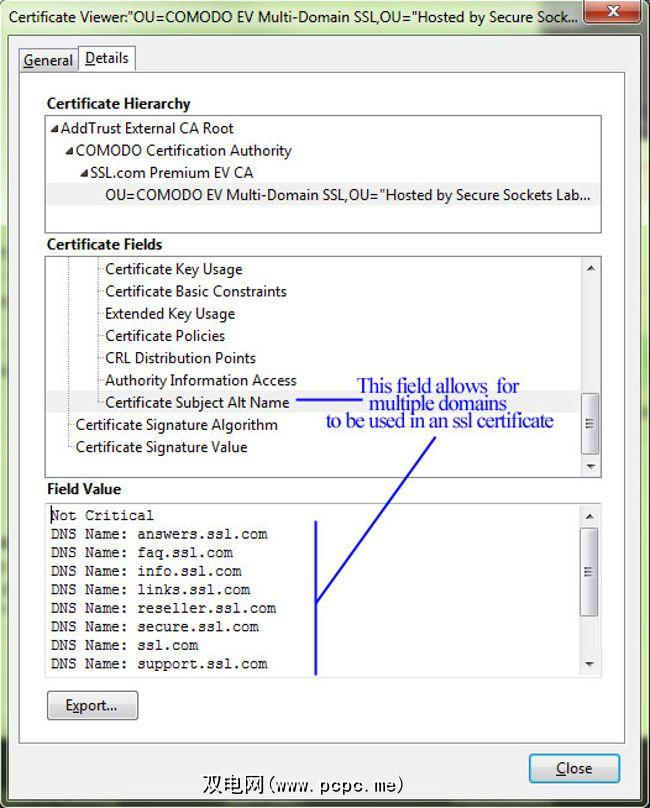Select the COMODO EV Multi-Domain SSL certificate entry
This screenshot has width=650, height=808.
point(347,195)
